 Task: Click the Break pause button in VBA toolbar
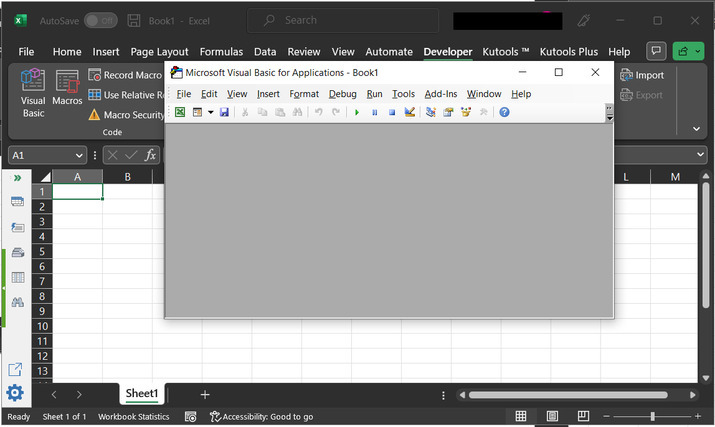tap(374, 112)
